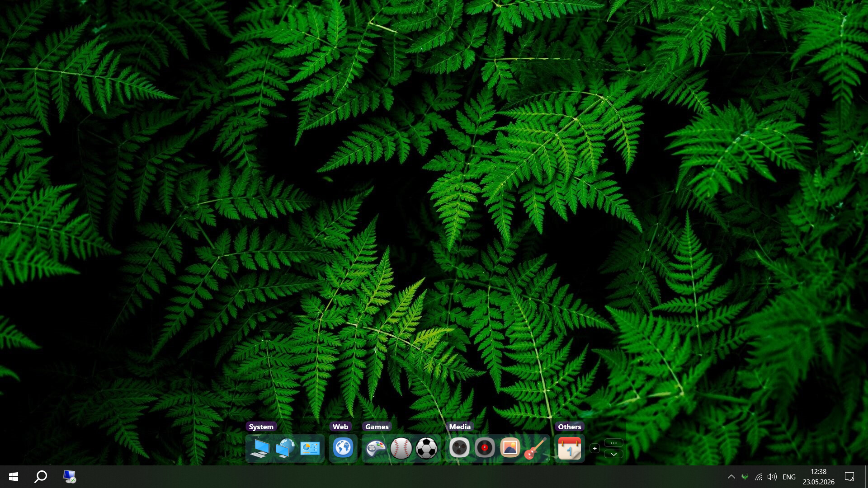Open the picture gallery icon in Media
This screenshot has height=488, width=868.
pyautogui.click(x=510, y=448)
